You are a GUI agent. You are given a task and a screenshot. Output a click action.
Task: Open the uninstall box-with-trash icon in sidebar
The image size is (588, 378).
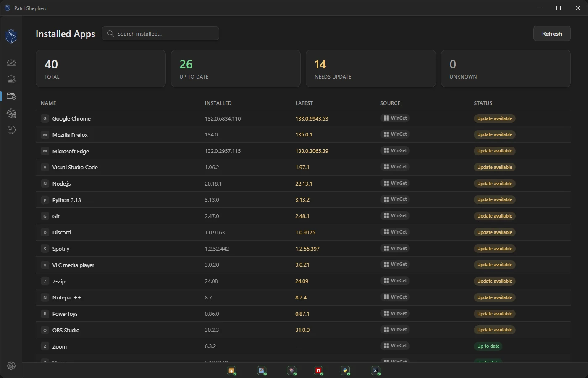(11, 113)
